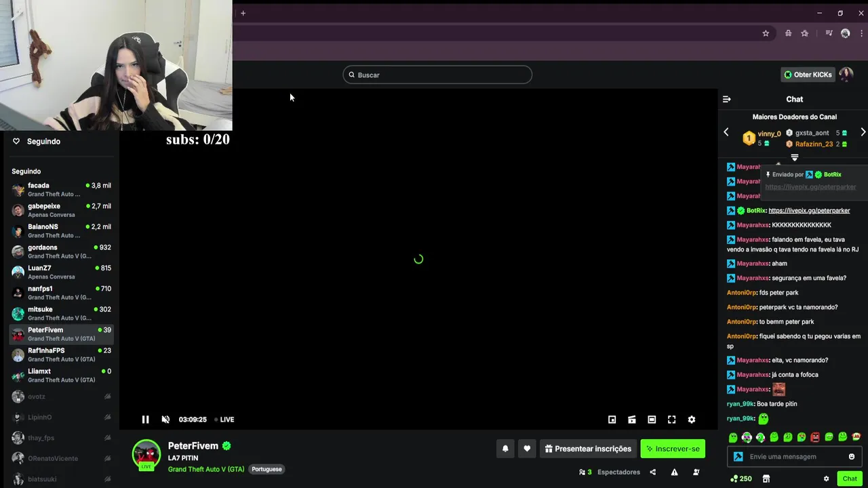This screenshot has width=868, height=488.
Task: Open gordaons channel in sidebar
Action: click(61, 251)
